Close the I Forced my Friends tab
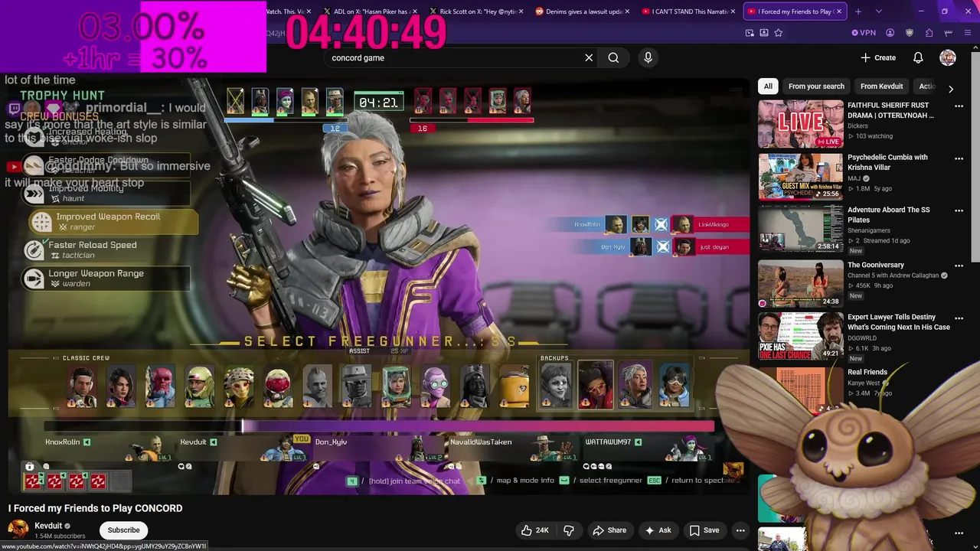 [839, 11]
